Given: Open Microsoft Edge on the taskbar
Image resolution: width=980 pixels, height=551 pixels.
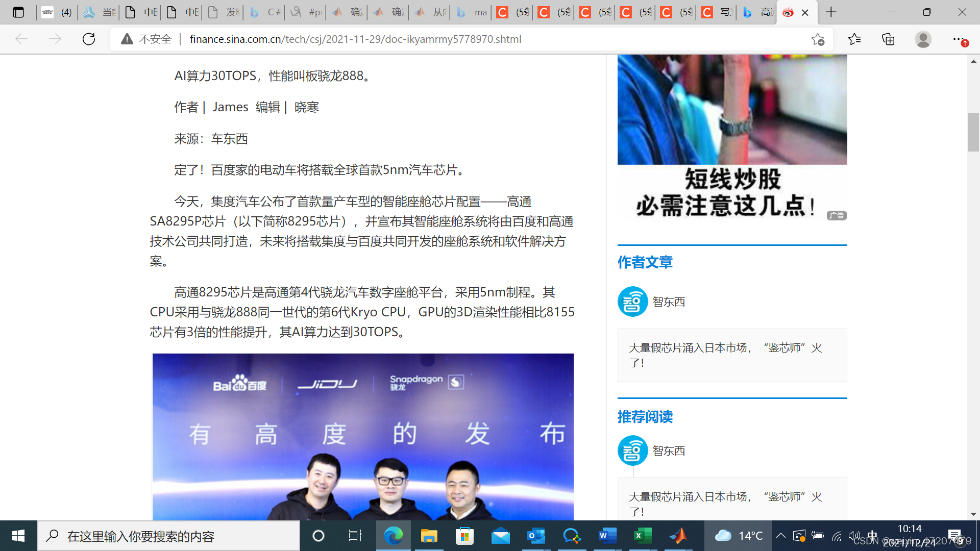Looking at the screenshot, I should 393,536.
